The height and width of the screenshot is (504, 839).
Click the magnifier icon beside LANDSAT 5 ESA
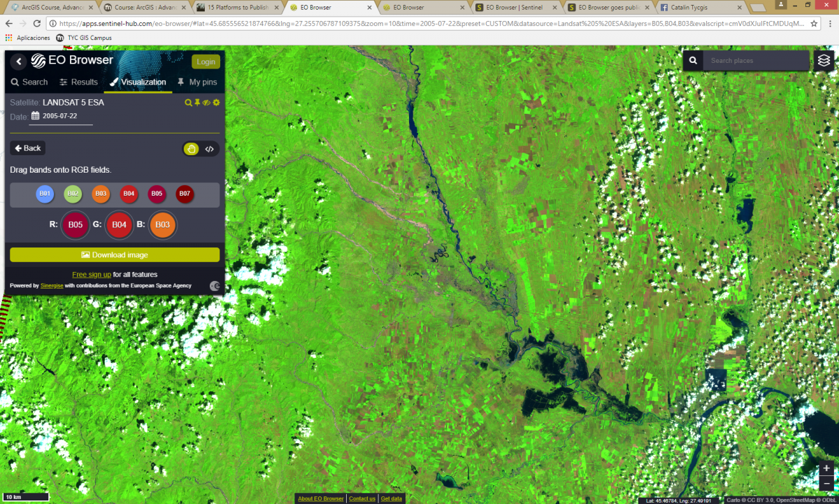pyautogui.click(x=188, y=102)
